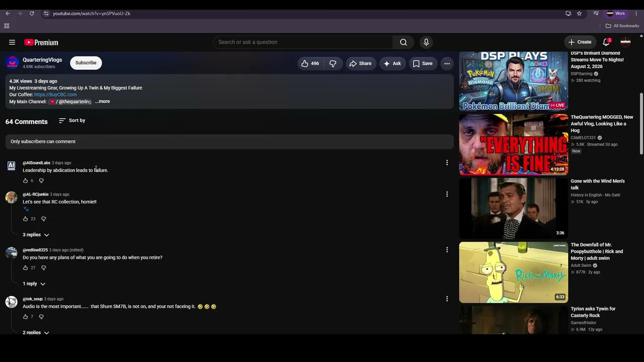The height and width of the screenshot is (362, 644).
Task: Open options menu for @tek_soup comment
Action: pyautogui.click(x=447, y=299)
